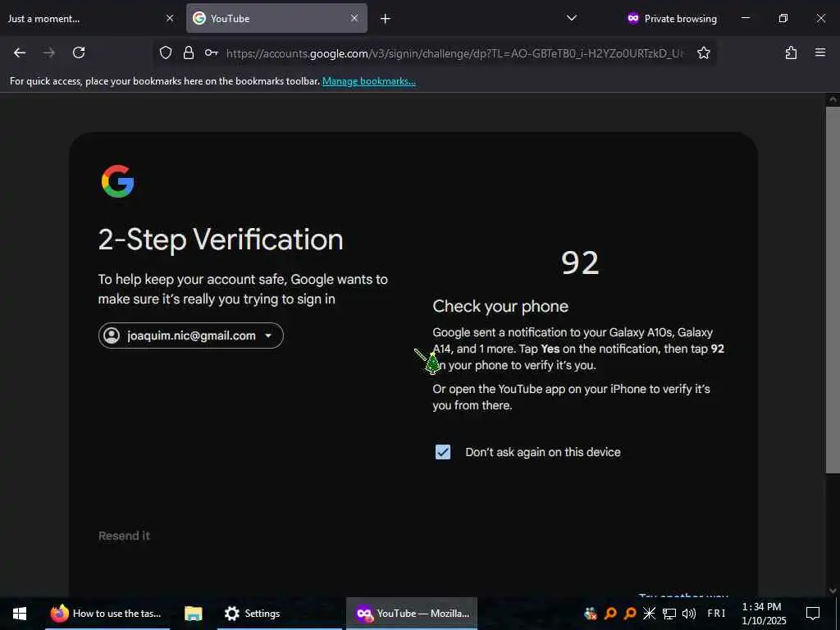The width and height of the screenshot is (840, 630).
Task: Restore down the Firefox window
Action: pyautogui.click(x=783, y=18)
